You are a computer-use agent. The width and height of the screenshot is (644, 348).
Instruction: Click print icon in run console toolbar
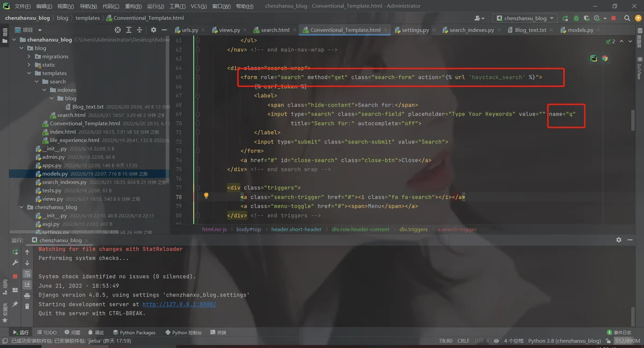(x=27, y=295)
